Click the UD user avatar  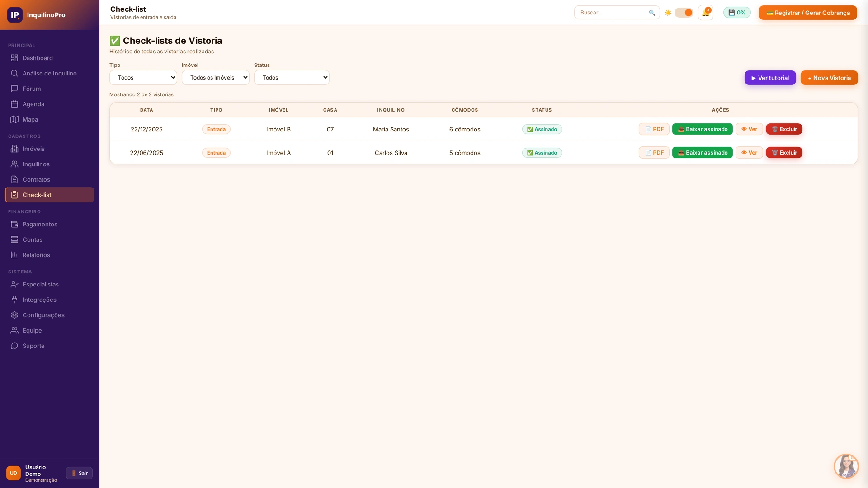14,473
